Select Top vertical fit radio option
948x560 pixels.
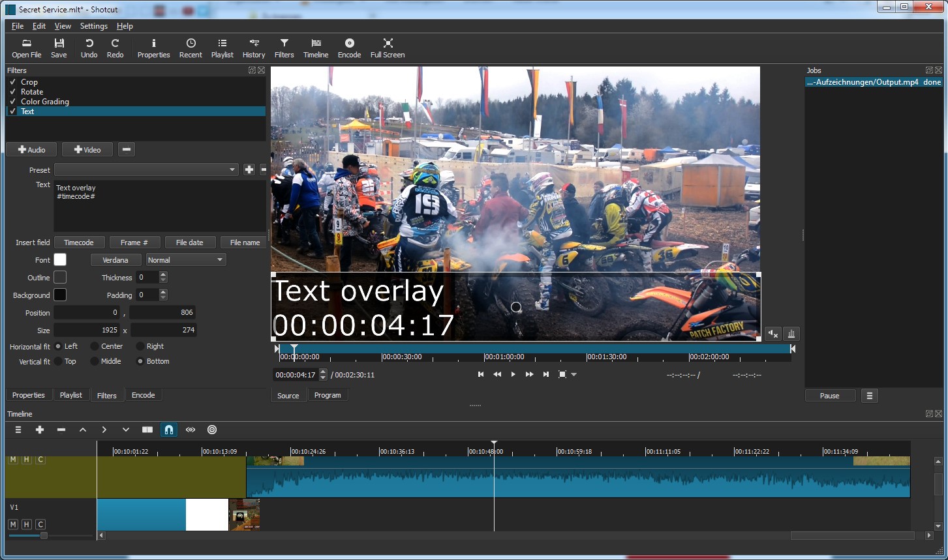58,361
